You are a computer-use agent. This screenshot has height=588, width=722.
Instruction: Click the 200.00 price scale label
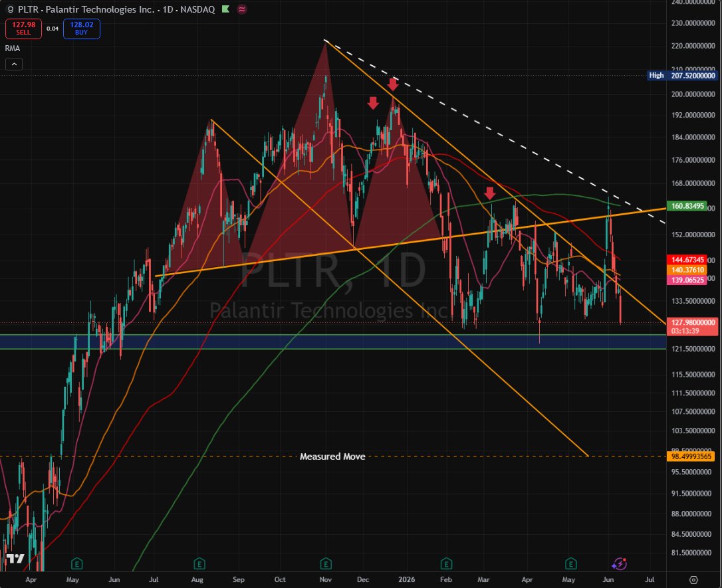click(693, 94)
